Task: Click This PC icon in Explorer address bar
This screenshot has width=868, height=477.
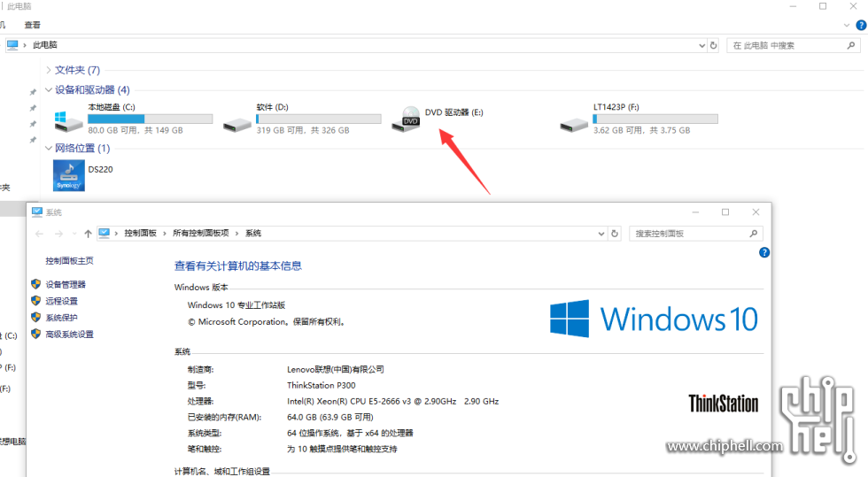Action: (x=12, y=45)
